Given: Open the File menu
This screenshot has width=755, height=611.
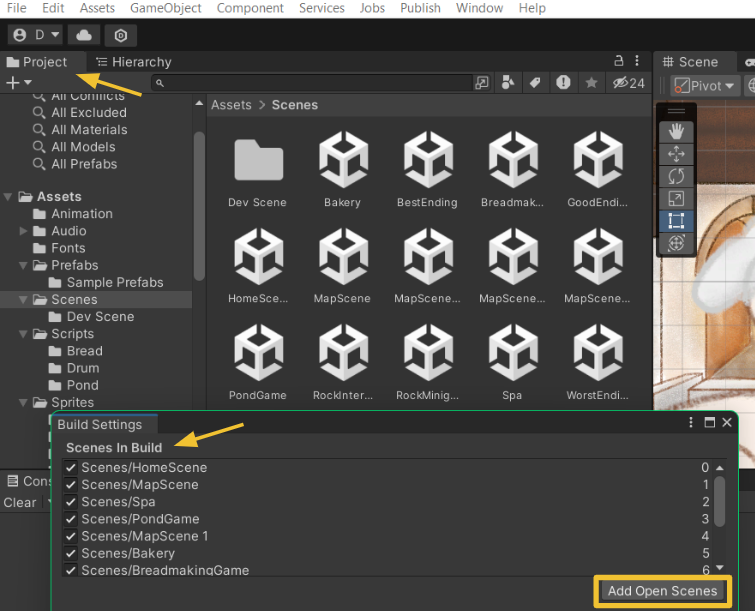Looking at the screenshot, I should (16, 8).
